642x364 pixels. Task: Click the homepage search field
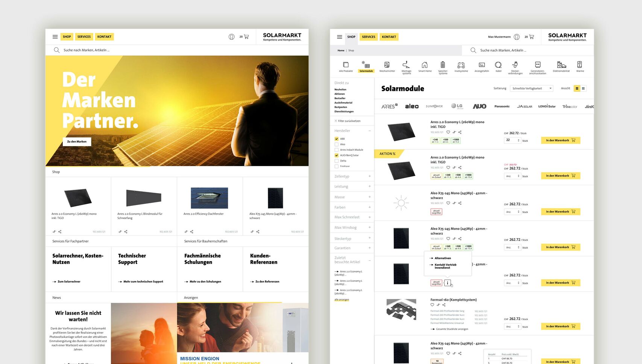coord(150,50)
